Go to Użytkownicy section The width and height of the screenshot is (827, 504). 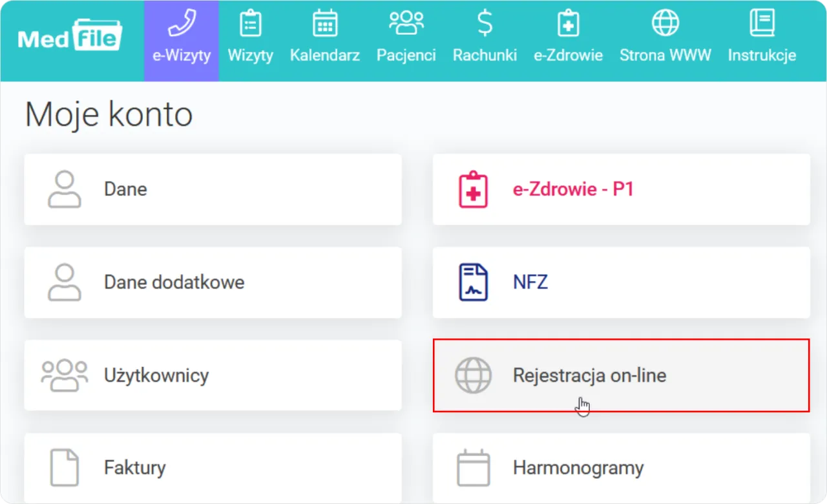(213, 375)
